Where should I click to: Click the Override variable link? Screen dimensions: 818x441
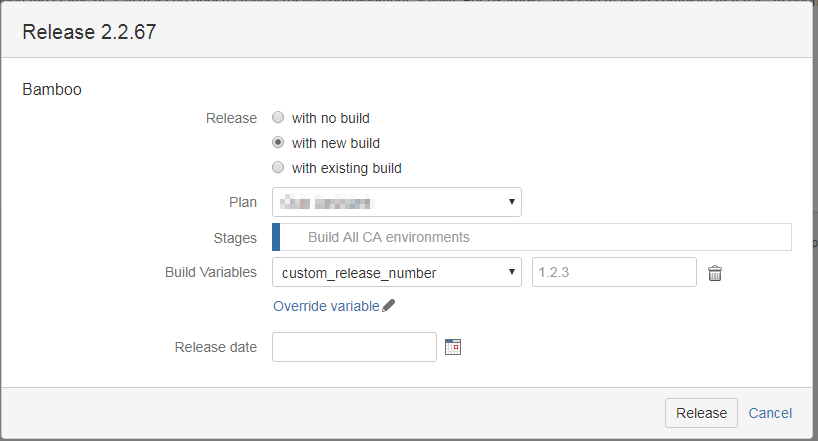pos(326,306)
